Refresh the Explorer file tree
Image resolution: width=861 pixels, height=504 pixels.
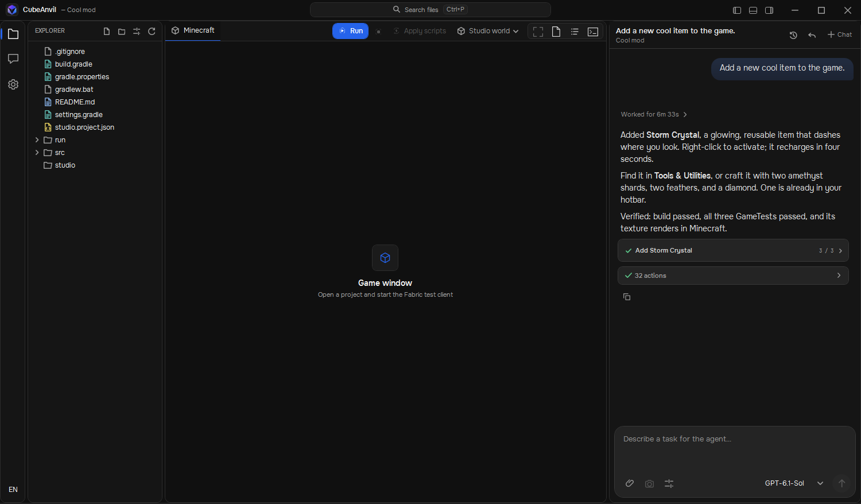pos(152,32)
